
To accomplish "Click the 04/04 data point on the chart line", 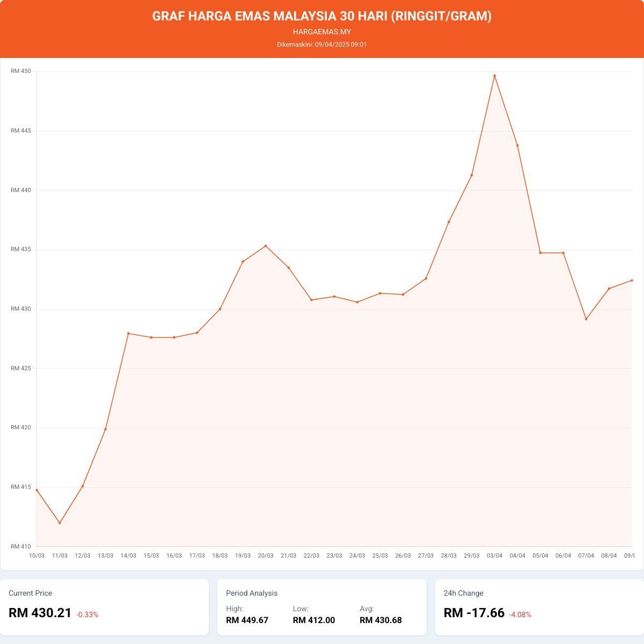I will pyautogui.click(x=517, y=145).
